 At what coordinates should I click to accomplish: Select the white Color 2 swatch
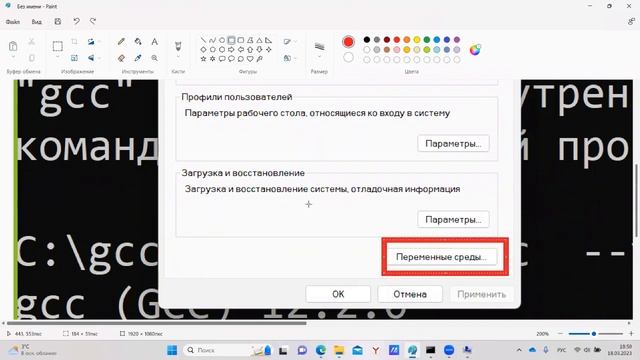click(348, 58)
